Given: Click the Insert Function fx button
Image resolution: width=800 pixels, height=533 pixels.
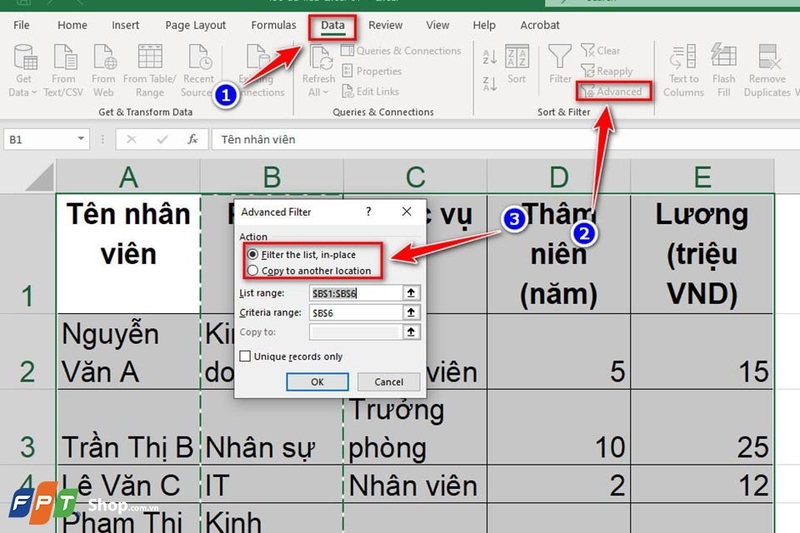Looking at the screenshot, I should [x=192, y=139].
